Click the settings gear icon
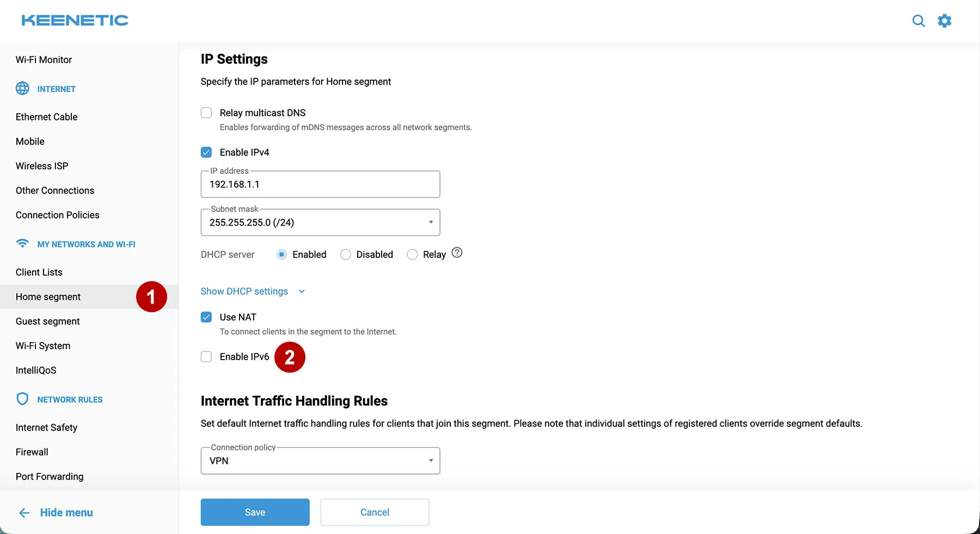The width and height of the screenshot is (980, 534). [x=945, y=20]
